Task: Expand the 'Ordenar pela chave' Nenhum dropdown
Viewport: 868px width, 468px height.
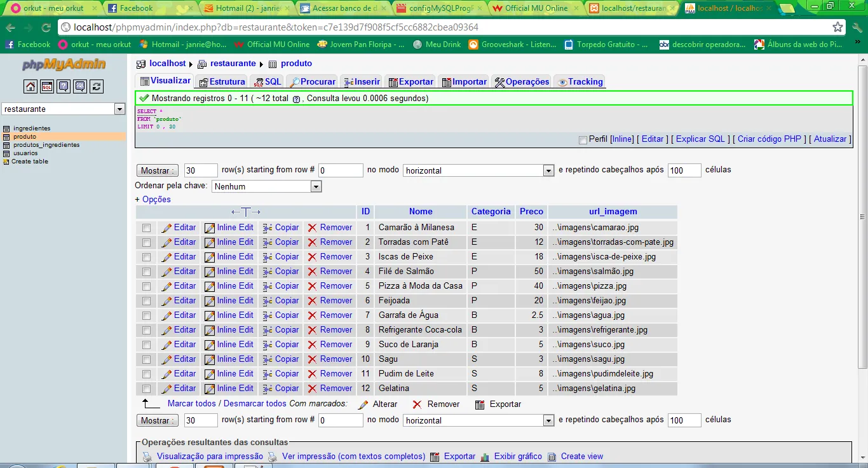Action: [316, 187]
